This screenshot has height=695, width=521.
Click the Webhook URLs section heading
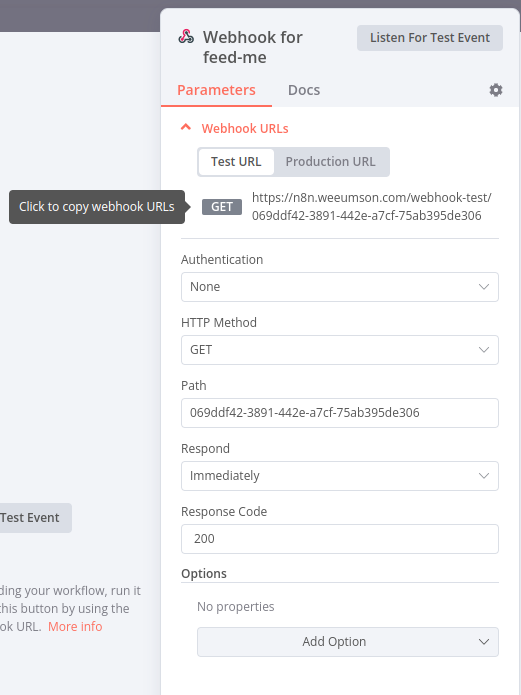coord(245,129)
